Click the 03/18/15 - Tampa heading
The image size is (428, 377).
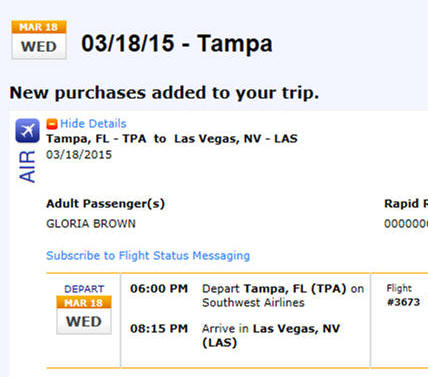[177, 43]
